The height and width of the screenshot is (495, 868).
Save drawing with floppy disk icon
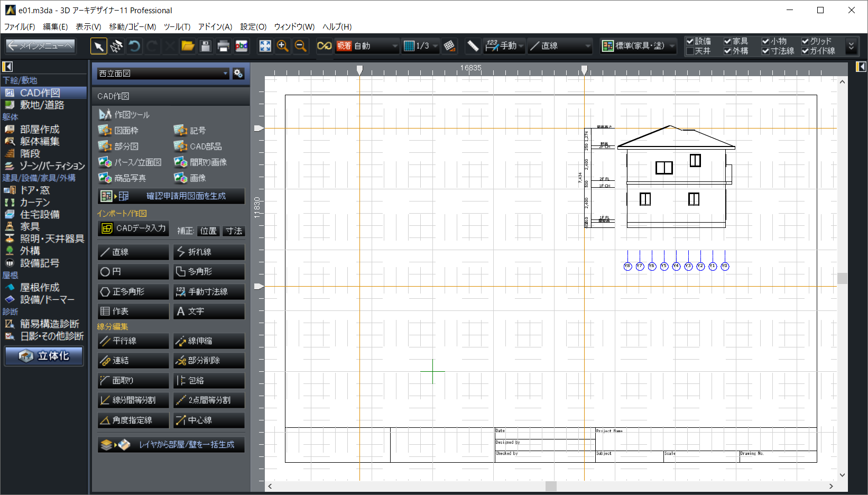pos(206,47)
